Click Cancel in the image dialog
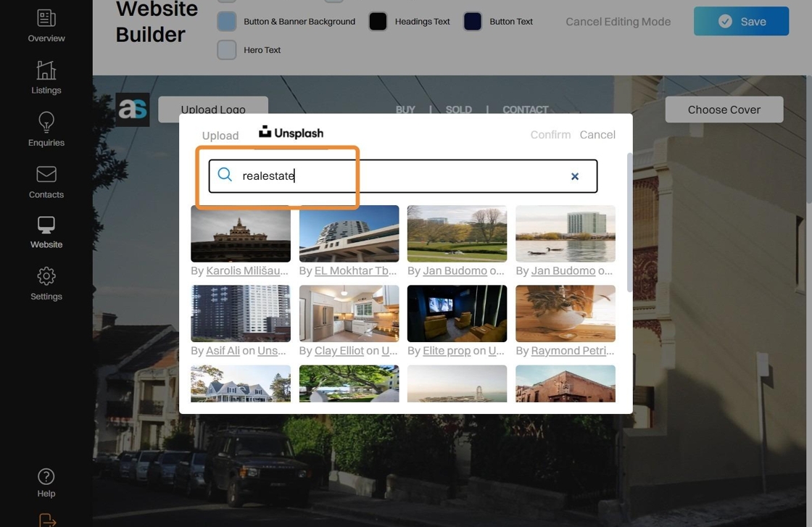The height and width of the screenshot is (527, 812). pos(597,135)
